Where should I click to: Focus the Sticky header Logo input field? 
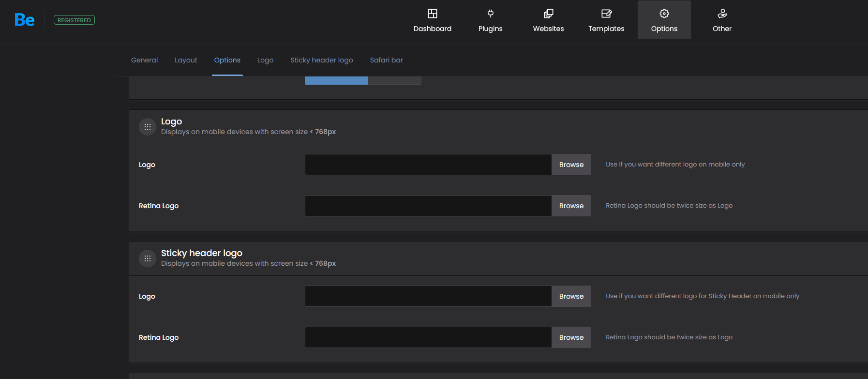coord(428,296)
